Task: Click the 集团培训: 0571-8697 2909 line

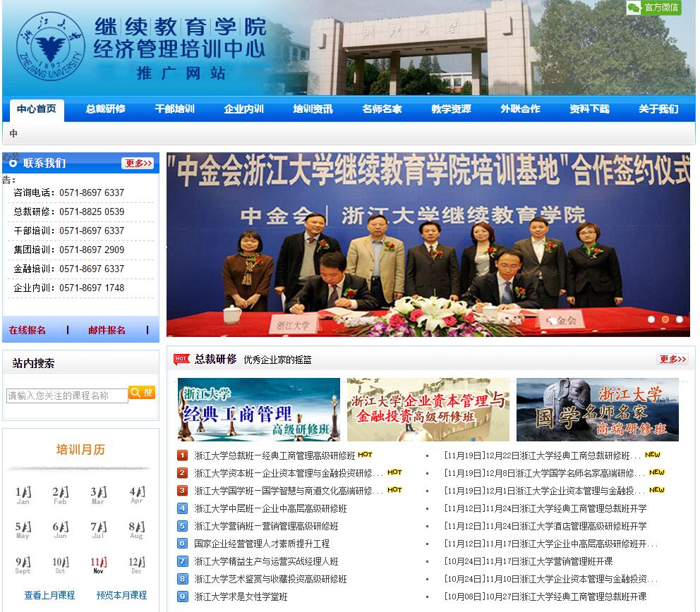Action: 68,250
